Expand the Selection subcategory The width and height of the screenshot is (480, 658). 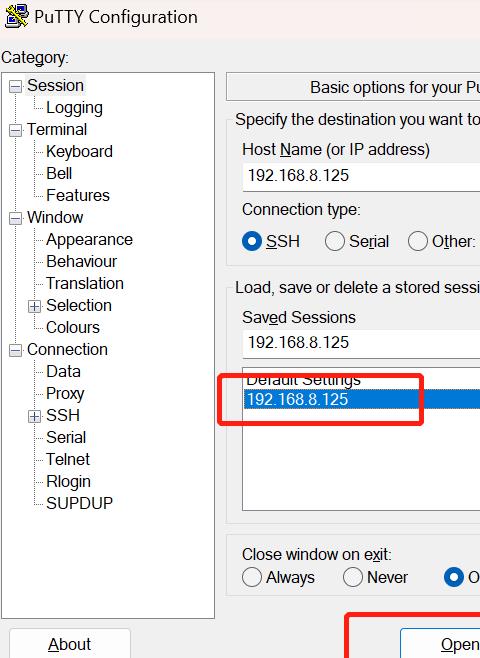pyautogui.click(x=34, y=306)
